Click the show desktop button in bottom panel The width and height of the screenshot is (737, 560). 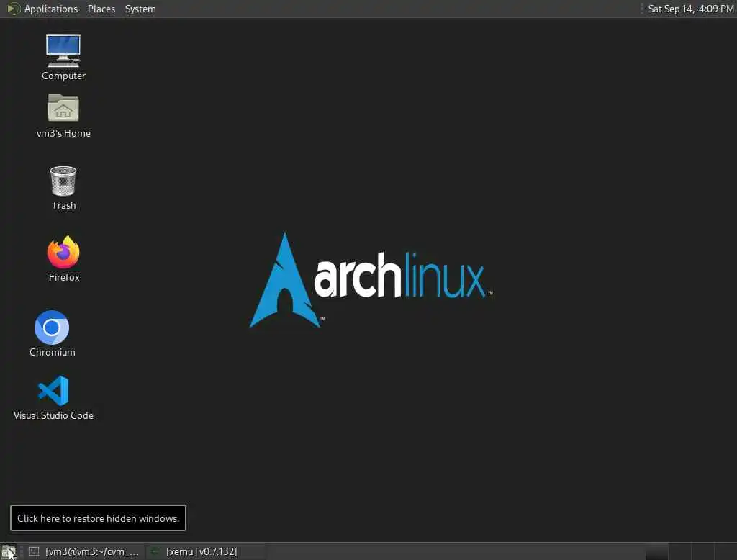(x=9, y=551)
